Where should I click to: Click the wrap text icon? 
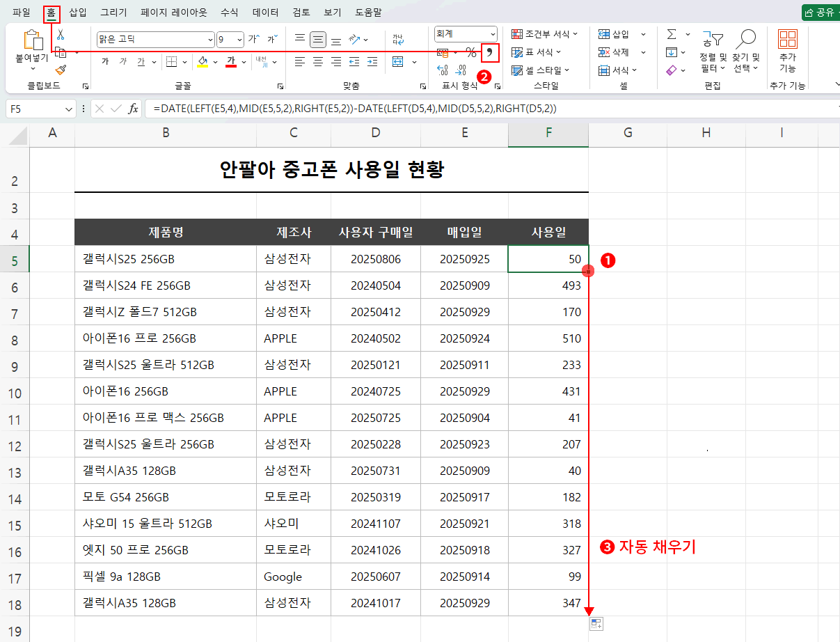pyautogui.click(x=397, y=40)
